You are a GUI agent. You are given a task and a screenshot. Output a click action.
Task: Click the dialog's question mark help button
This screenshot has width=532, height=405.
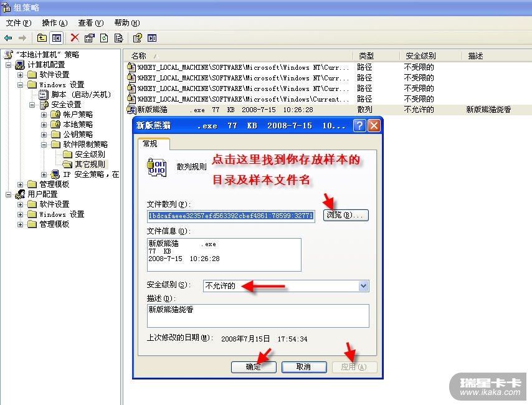pos(359,126)
